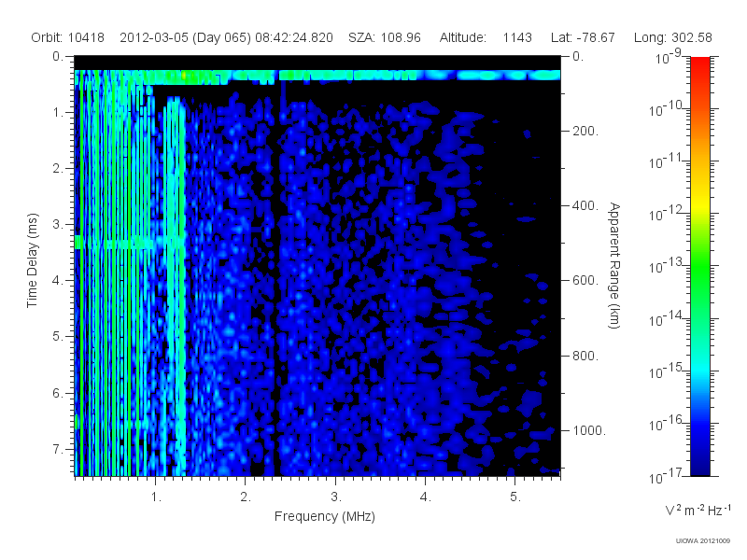
Task: Click the V² m⁻² Hz⁻¹ units label
Action: pos(698,510)
